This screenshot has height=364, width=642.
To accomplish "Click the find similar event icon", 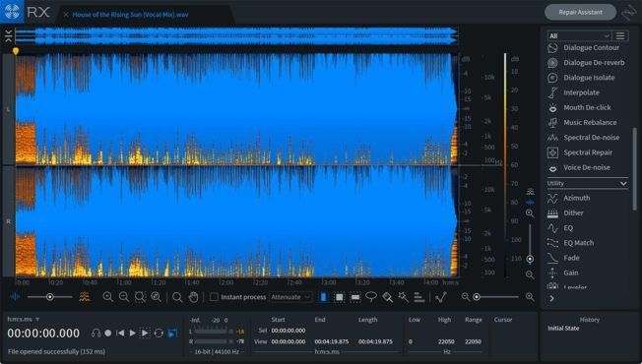I will [x=440, y=297].
